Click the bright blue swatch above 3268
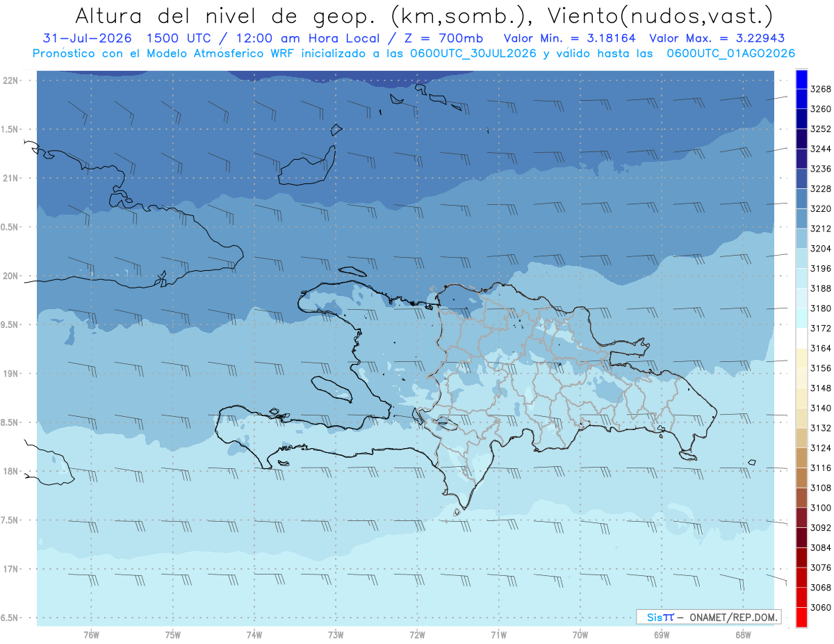Image resolution: width=834 pixels, height=644 pixels. pos(801,79)
